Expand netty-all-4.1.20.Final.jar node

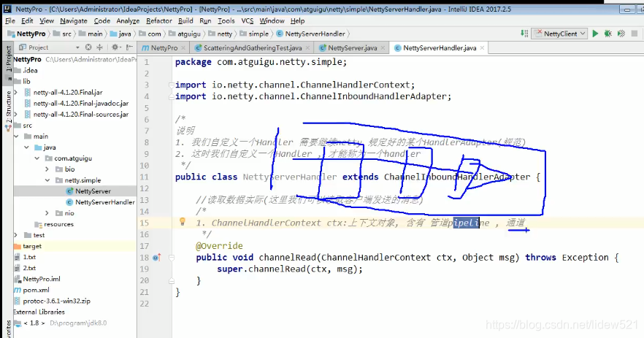[16, 93]
